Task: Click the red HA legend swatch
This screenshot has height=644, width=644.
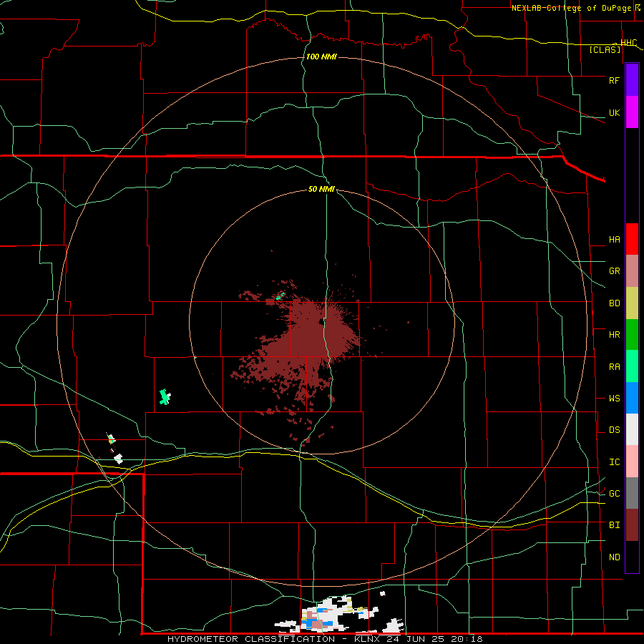Action: [632, 239]
